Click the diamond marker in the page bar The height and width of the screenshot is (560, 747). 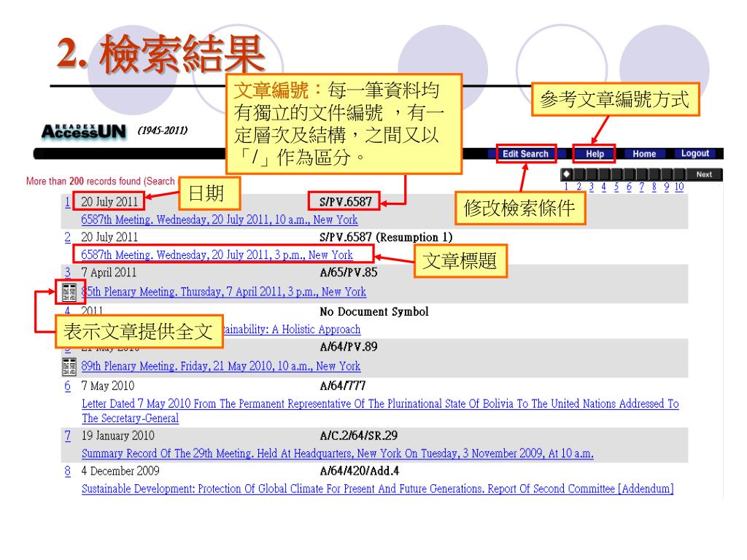coord(566,174)
